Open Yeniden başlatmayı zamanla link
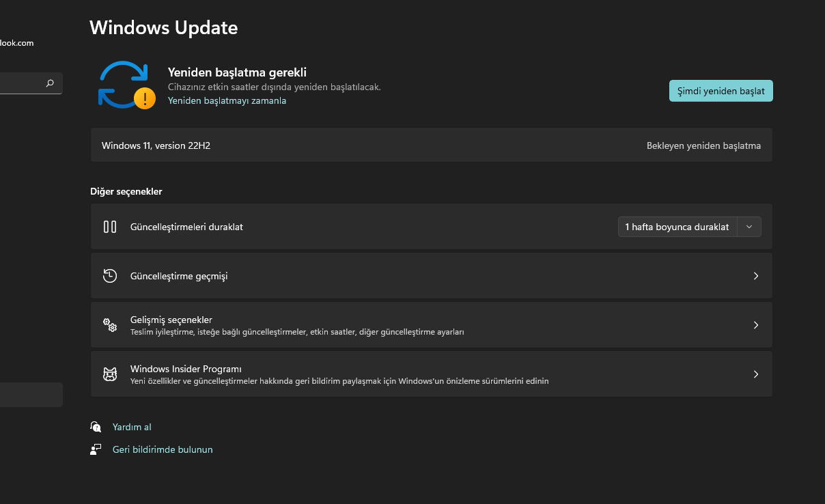 click(x=227, y=100)
